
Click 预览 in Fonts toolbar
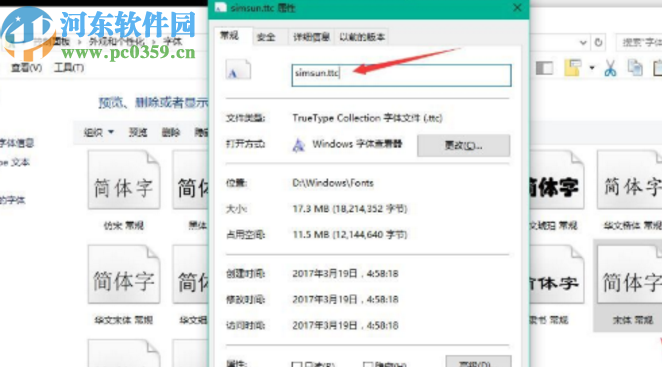[138, 132]
